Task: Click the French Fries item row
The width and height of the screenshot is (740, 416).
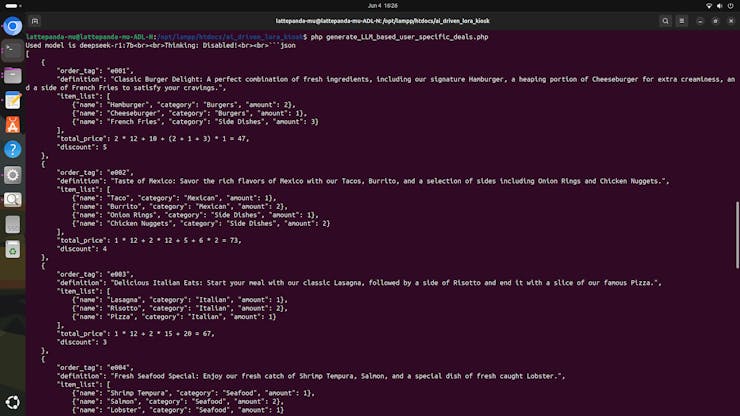Action: pyautogui.click(x=195, y=122)
